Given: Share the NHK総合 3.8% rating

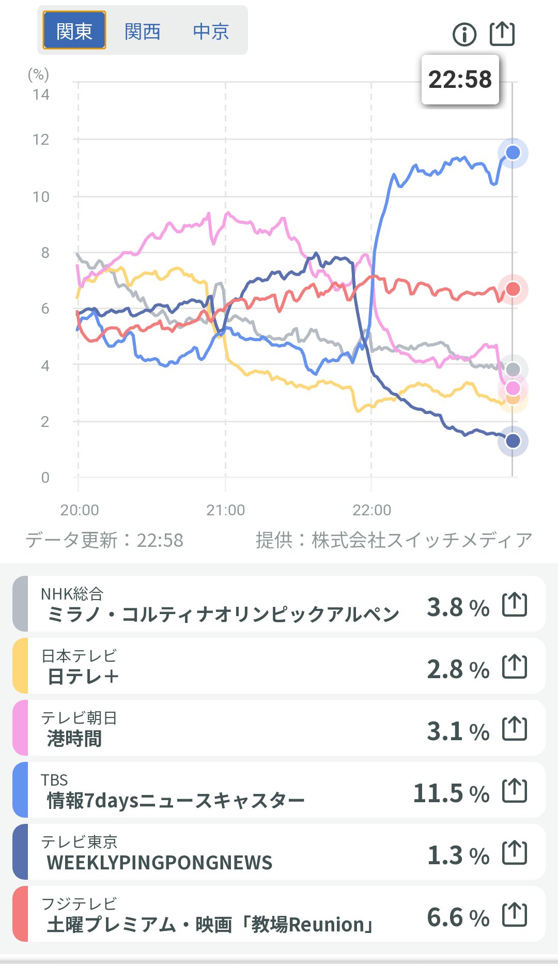Looking at the screenshot, I should point(515,604).
